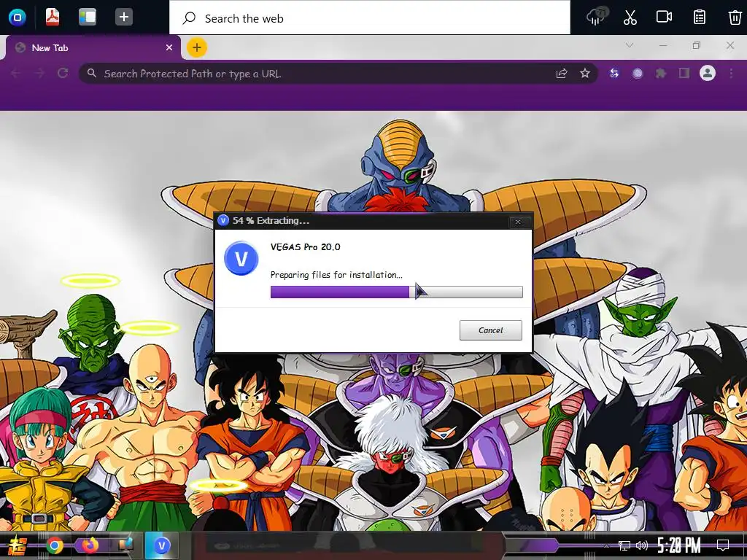
Task: Launch Firefox from taskbar
Action: point(90,545)
